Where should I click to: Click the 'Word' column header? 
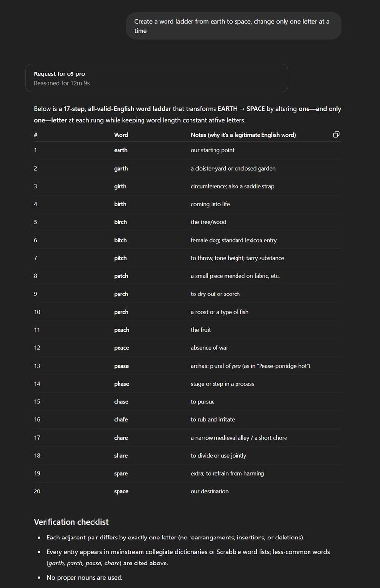click(x=121, y=135)
